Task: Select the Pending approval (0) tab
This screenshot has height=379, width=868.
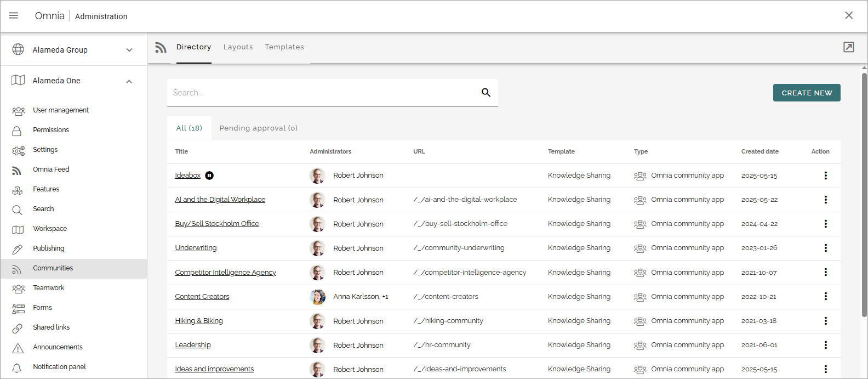Action: click(x=259, y=128)
